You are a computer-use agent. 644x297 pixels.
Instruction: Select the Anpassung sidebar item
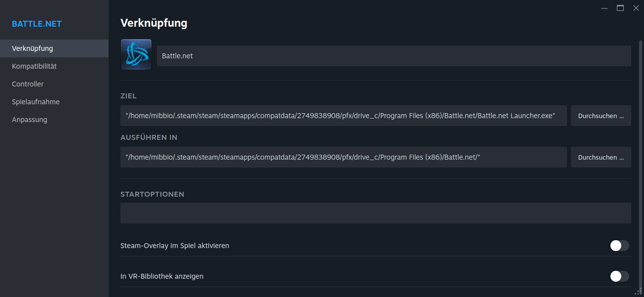click(30, 120)
